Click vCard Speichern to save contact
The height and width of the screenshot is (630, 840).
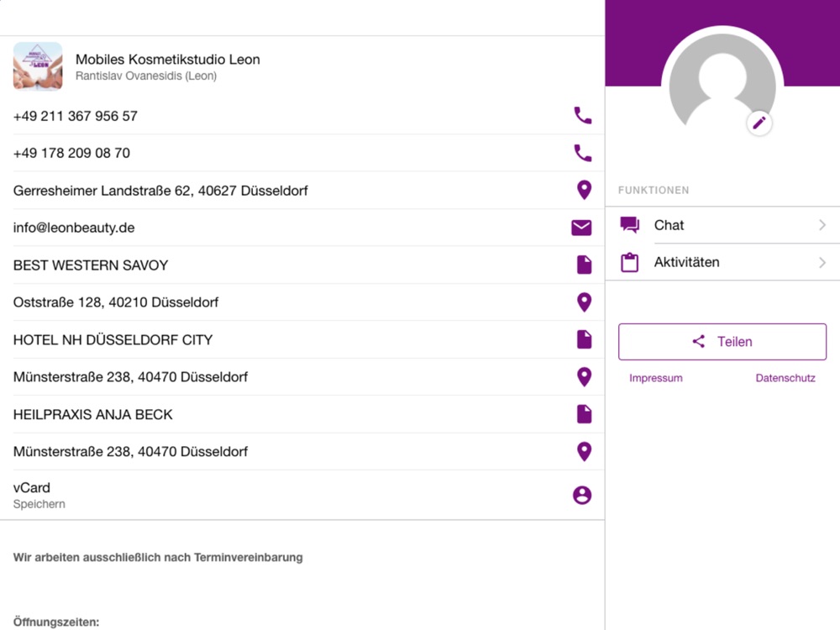(x=302, y=495)
